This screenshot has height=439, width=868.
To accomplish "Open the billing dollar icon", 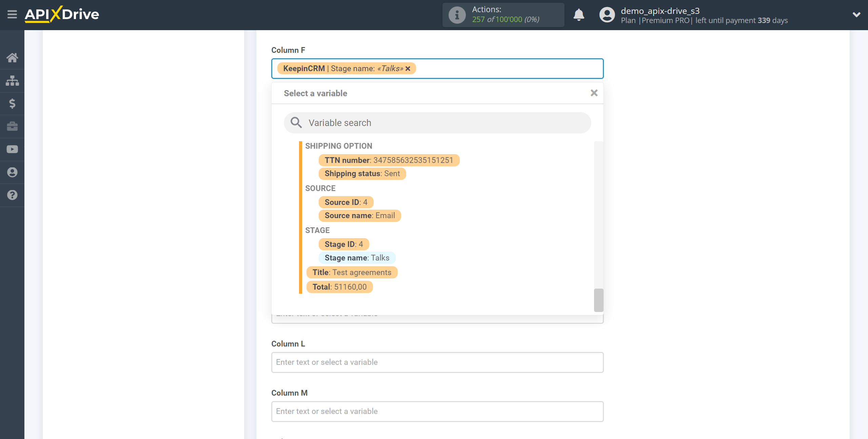I will pyautogui.click(x=12, y=104).
